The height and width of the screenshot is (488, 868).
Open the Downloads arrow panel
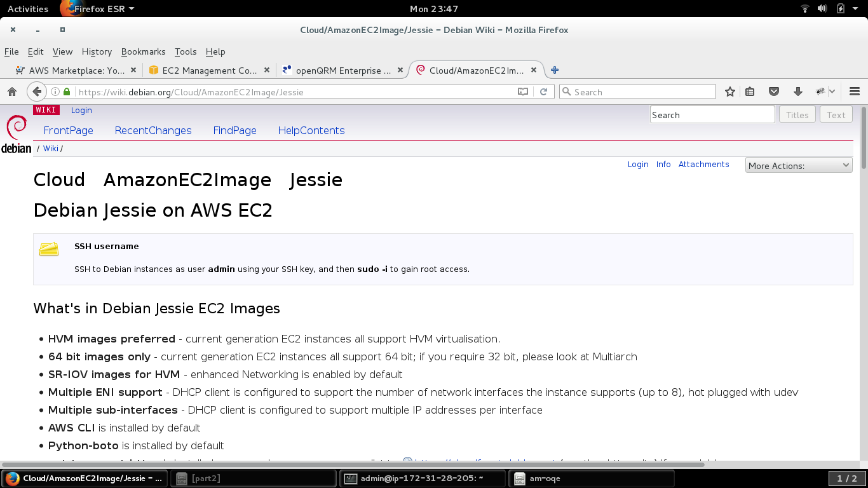(x=798, y=91)
